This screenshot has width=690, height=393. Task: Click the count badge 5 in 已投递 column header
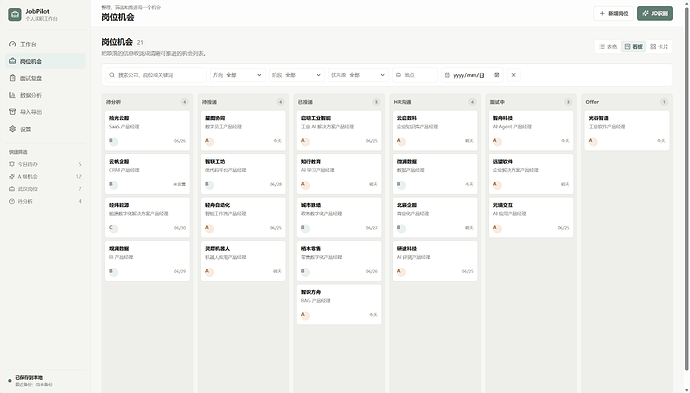[376, 102]
